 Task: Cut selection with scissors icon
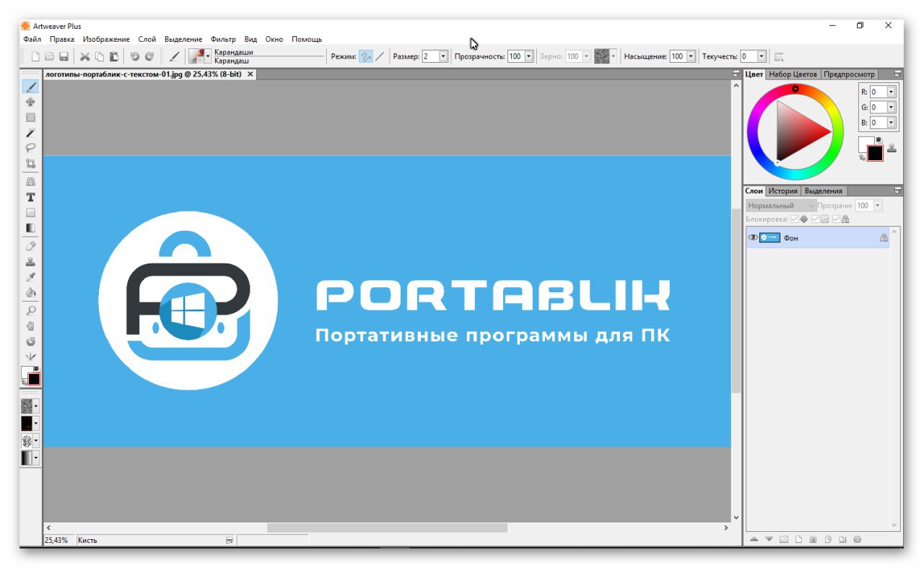[85, 56]
